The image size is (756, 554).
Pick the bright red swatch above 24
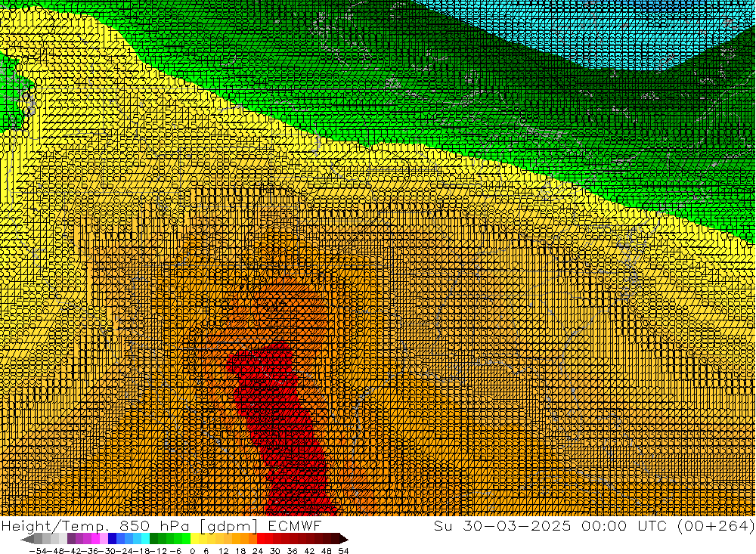[261, 539]
